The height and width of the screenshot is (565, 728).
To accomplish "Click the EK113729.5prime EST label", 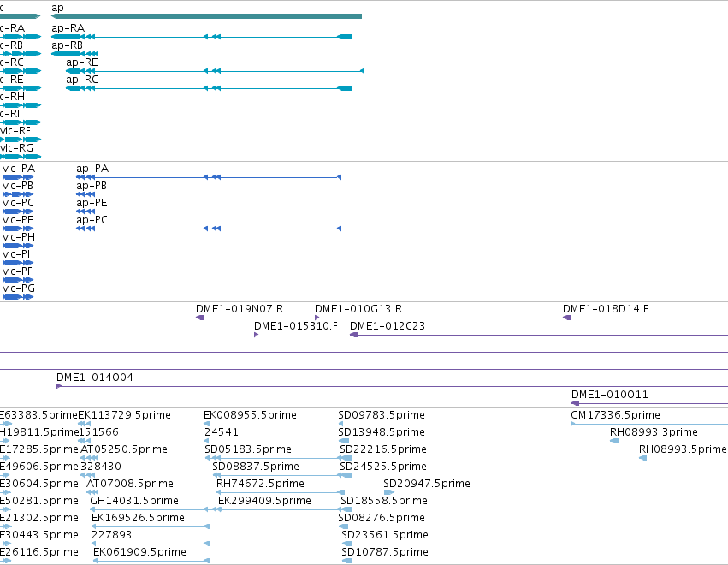I will point(124,415).
